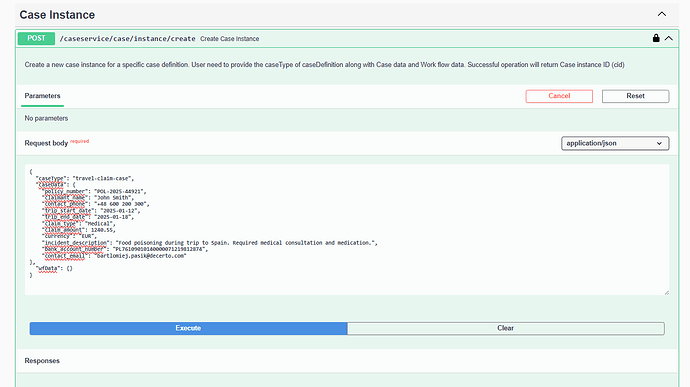
Task: Click the authorization lock icon
Action: point(656,38)
